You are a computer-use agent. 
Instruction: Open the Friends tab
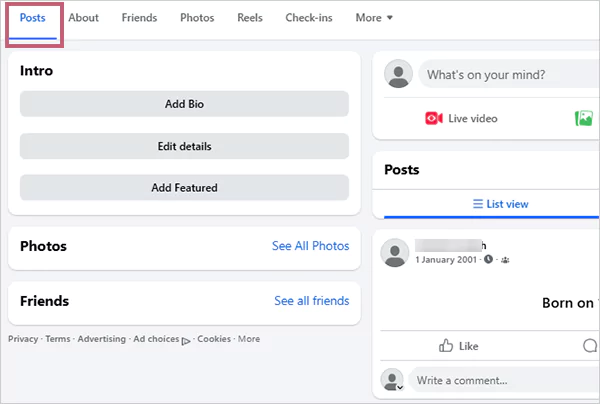[139, 18]
